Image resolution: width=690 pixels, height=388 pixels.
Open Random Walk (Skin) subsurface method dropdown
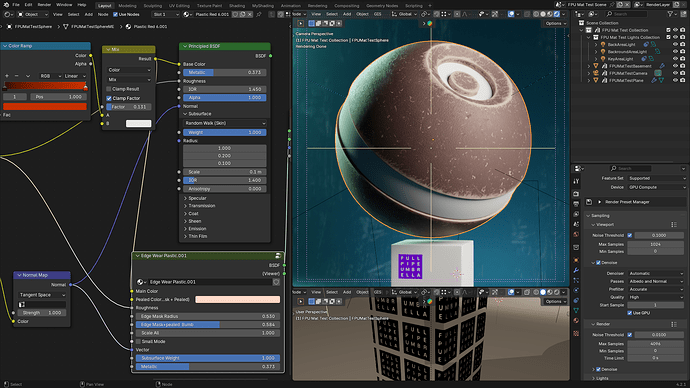[224, 123]
